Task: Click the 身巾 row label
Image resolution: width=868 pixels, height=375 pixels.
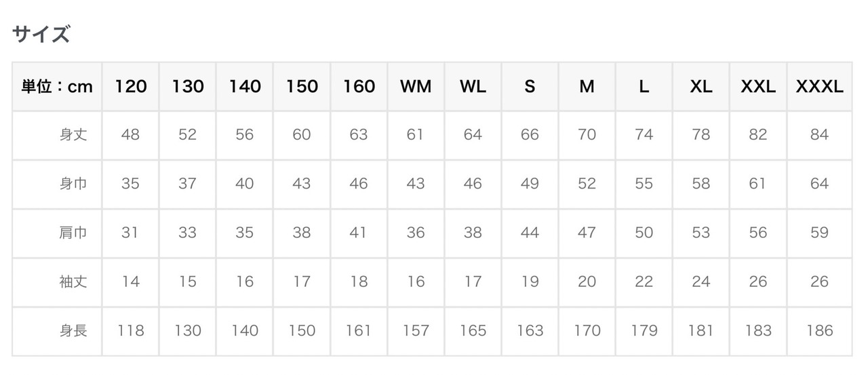Action: (x=73, y=183)
